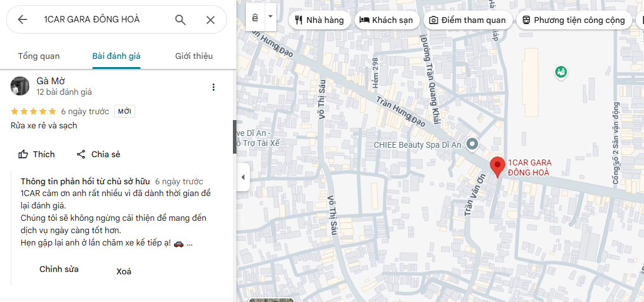Viewport: 644px width, 302px height.
Task: Clear the search with the X icon
Action: [211, 19]
